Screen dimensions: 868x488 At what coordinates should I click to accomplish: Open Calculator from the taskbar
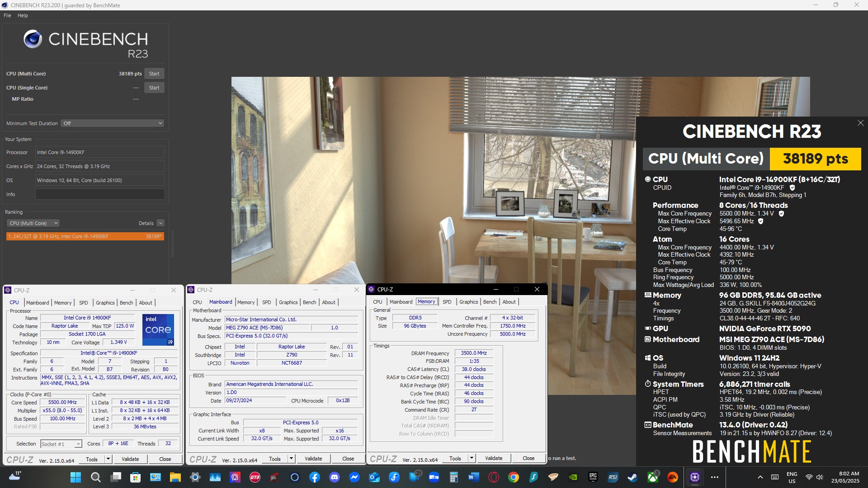click(x=454, y=477)
